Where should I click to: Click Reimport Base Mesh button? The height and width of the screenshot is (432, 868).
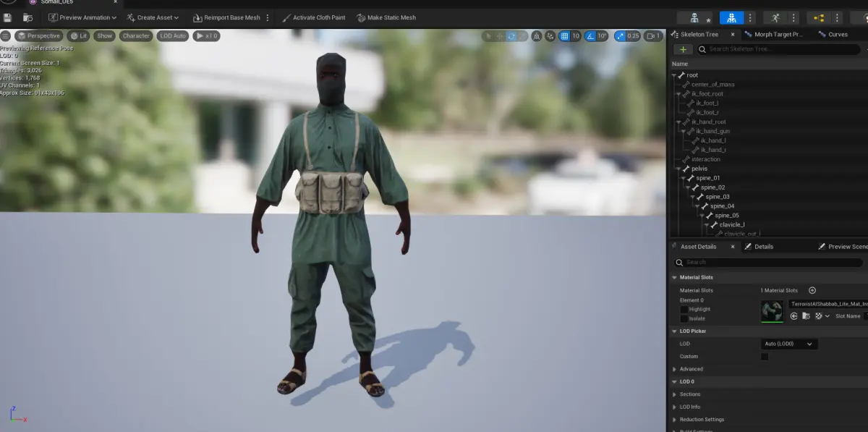point(226,17)
